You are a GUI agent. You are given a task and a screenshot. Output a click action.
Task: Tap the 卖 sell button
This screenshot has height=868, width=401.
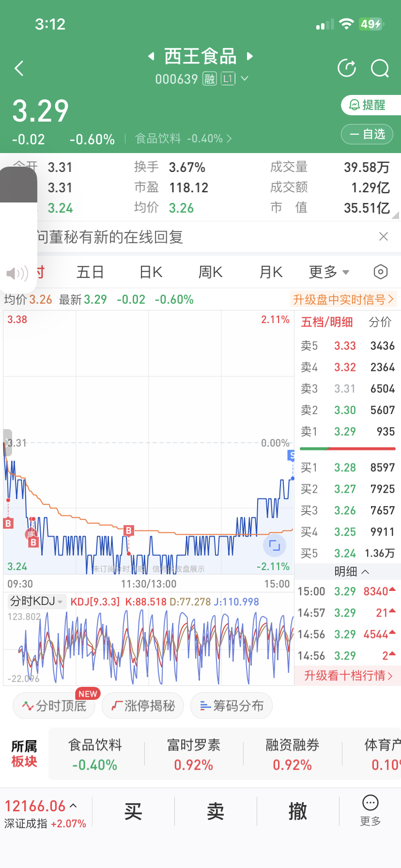point(216,811)
